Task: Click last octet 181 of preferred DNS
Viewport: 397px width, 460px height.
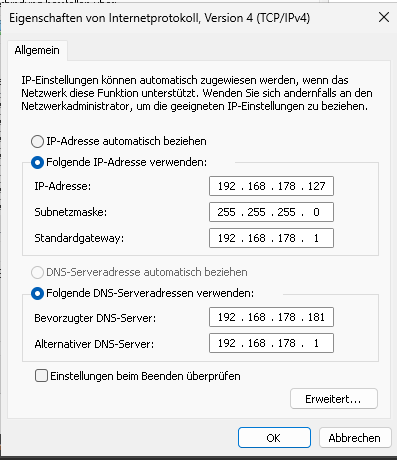Action: (316, 317)
